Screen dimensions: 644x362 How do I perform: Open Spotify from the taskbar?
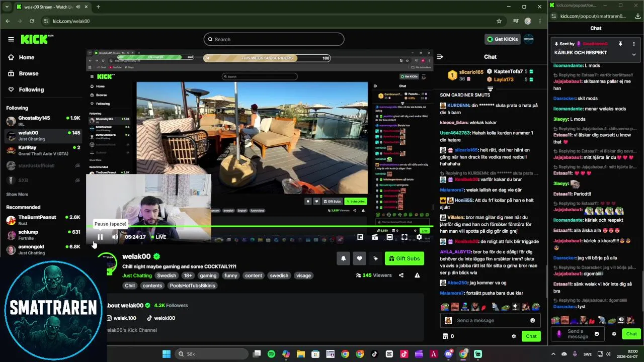pos(271,354)
